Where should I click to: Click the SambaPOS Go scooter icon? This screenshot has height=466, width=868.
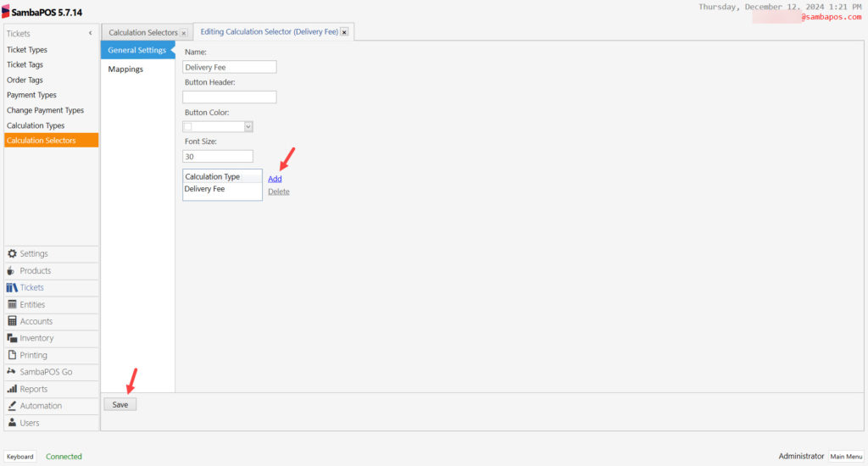point(12,371)
